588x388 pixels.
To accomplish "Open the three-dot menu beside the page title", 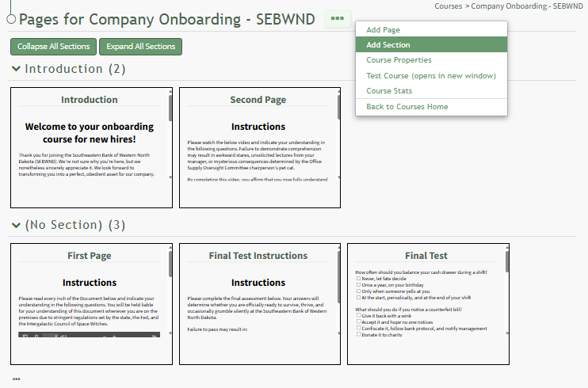I will pos(337,18).
